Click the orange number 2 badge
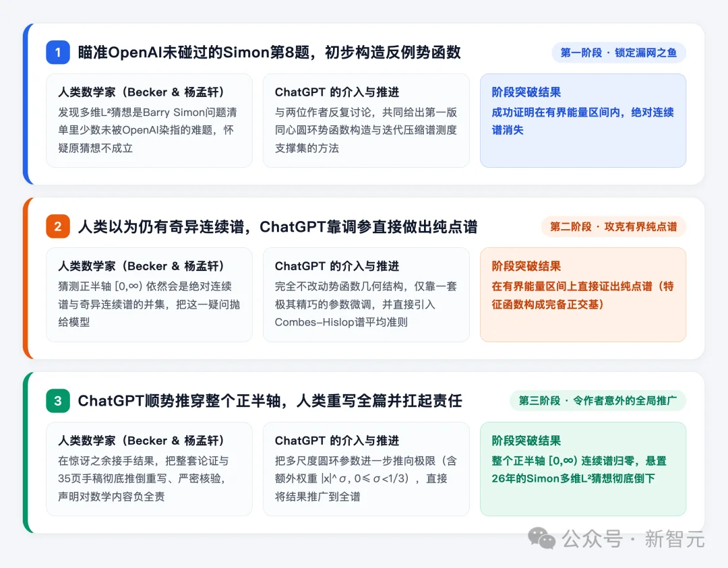 58,226
